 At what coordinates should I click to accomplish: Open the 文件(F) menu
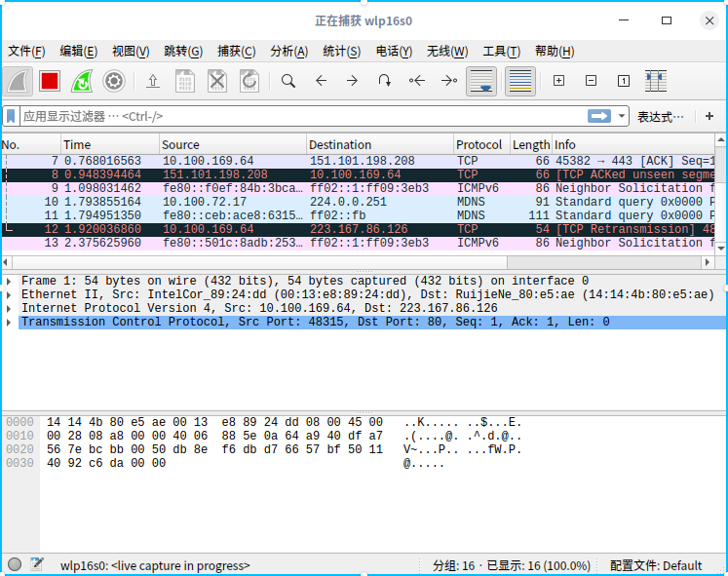[x=26, y=51]
